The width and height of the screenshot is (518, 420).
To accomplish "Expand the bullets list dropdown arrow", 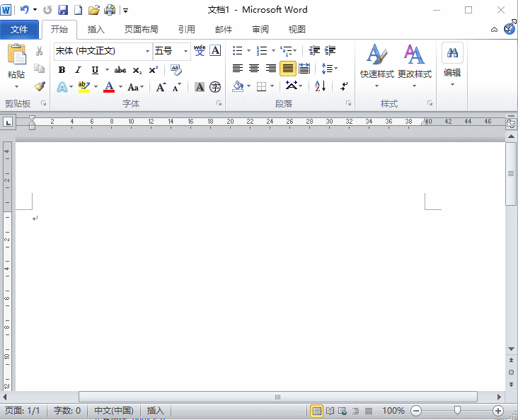I will click(248, 50).
